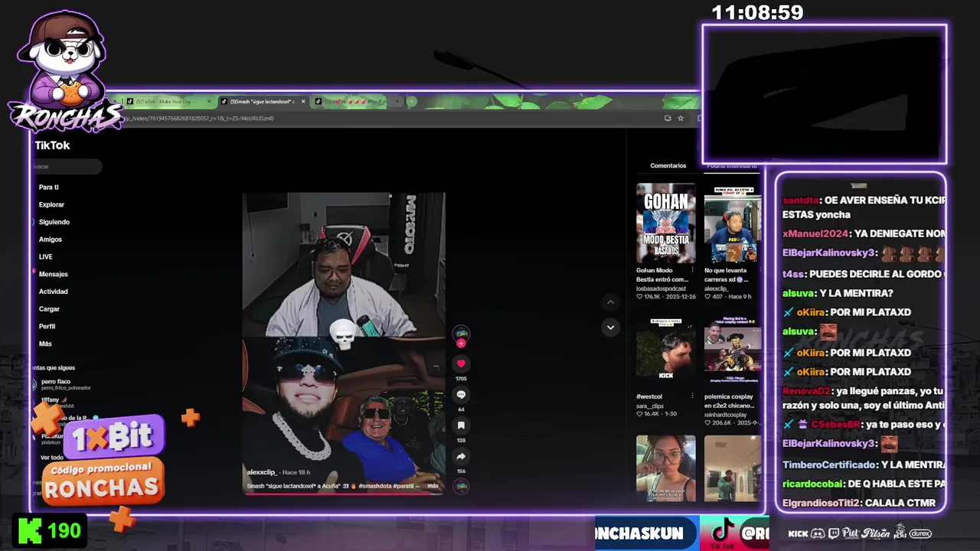The height and width of the screenshot is (551, 980).
Task: Click the browser address bar URL
Action: click(199, 118)
